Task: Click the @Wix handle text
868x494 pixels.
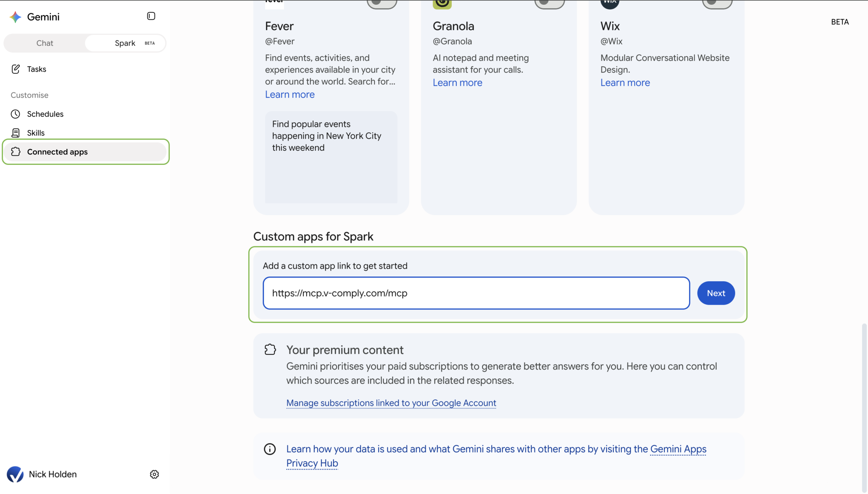Action: 611,41
